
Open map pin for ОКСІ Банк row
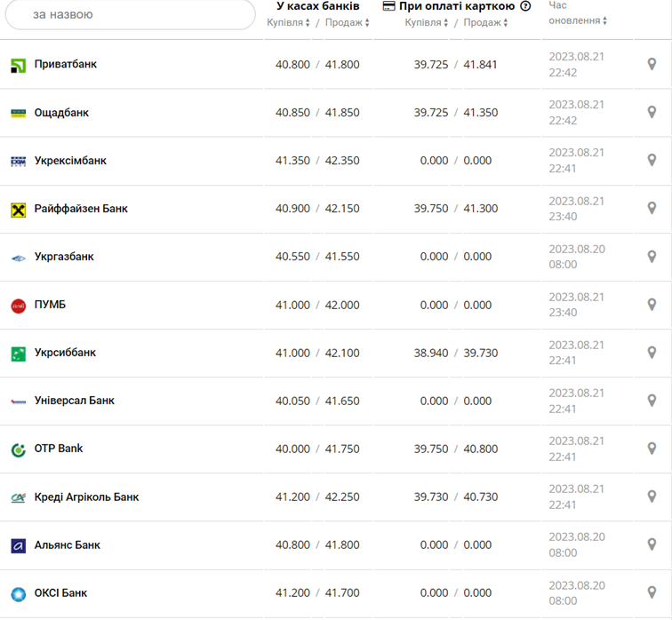tap(652, 592)
